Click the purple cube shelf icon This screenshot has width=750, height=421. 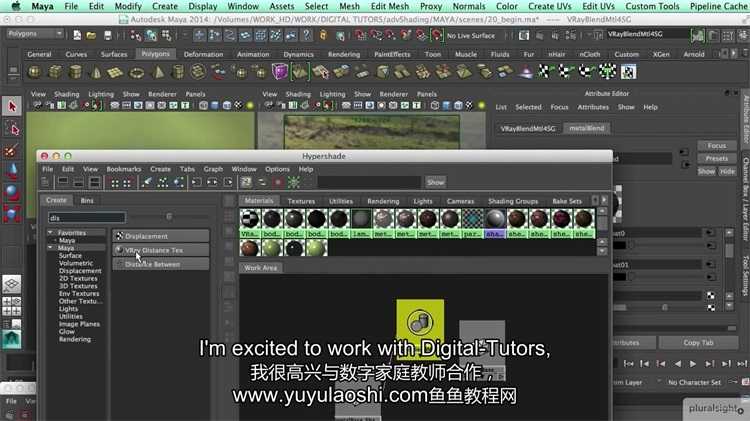click(x=279, y=72)
